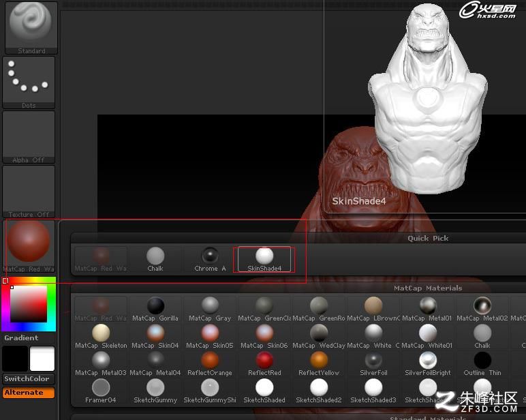Choose SketchGummy material

pyautogui.click(x=155, y=391)
